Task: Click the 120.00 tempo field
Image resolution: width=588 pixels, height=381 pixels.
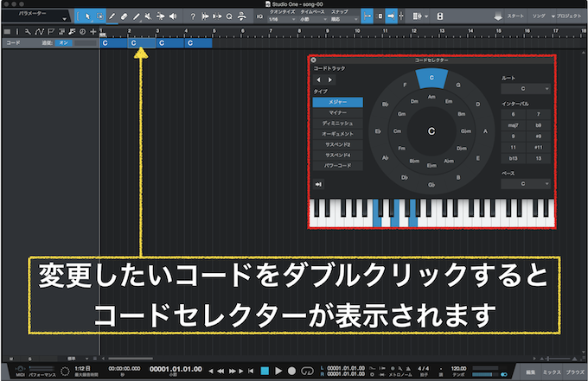Action: coord(458,369)
